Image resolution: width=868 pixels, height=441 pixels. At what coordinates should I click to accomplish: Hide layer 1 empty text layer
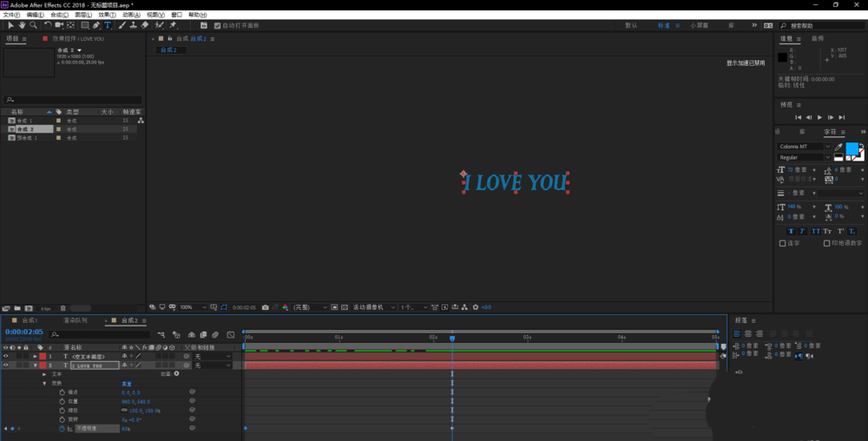[x=6, y=356]
